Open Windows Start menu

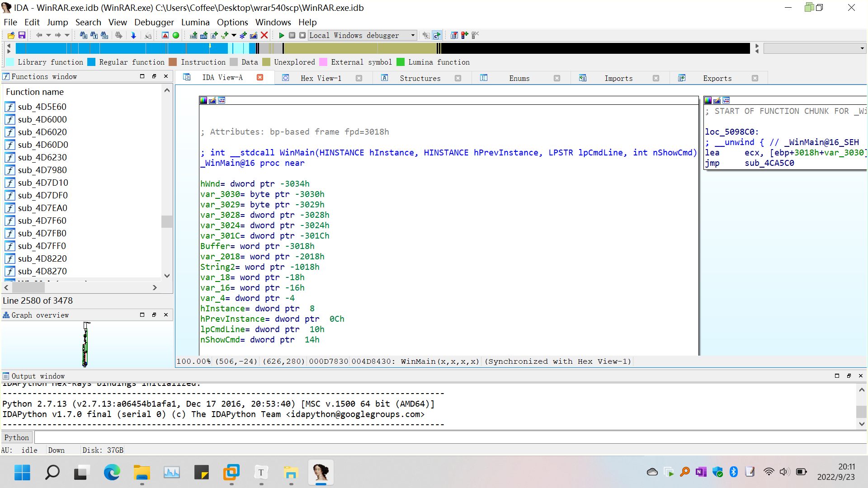click(22, 473)
